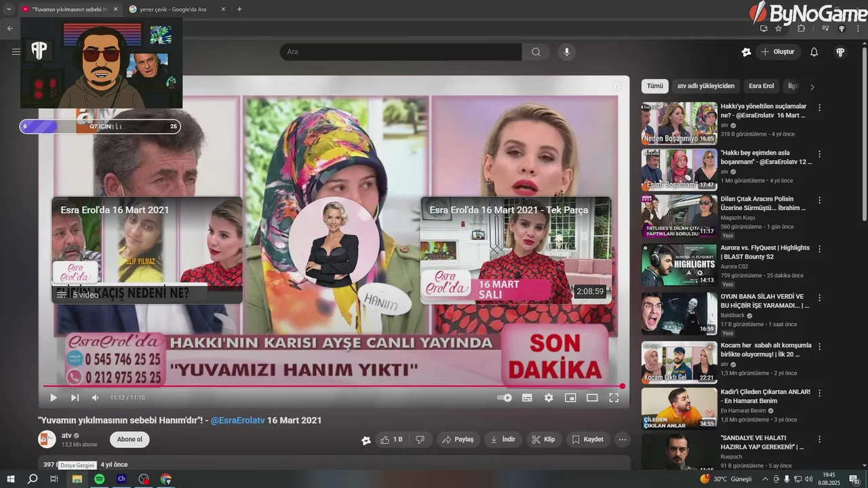
Task: Open the Oluştur create menu
Action: [x=778, y=52]
